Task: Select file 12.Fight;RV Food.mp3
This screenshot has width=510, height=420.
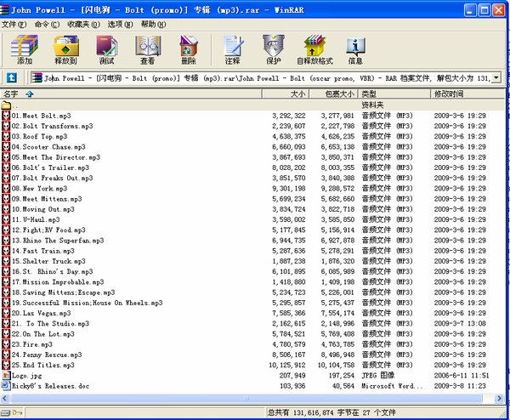Action: (48, 230)
